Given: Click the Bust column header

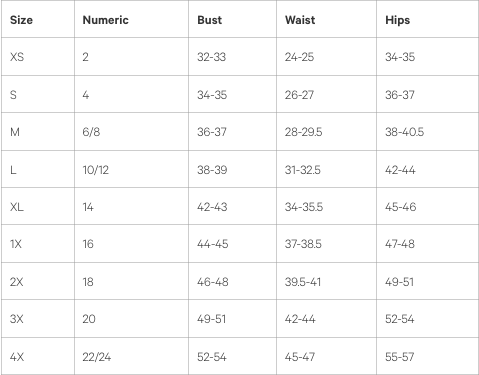Looking at the screenshot, I should [x=209, y=20].
